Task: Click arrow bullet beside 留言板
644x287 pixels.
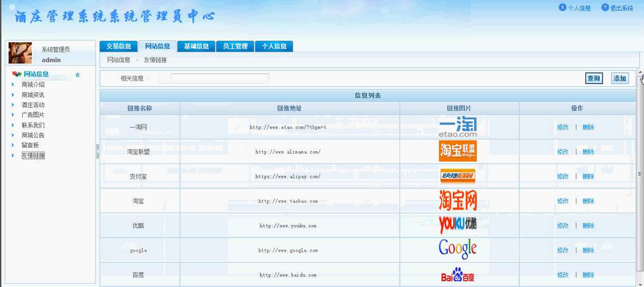Action: pos(13,145)
